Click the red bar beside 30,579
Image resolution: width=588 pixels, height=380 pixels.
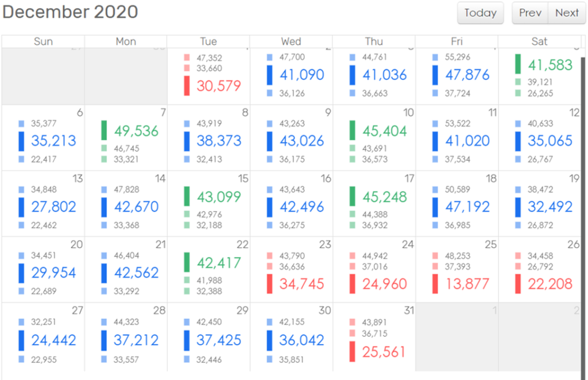[187, 86]
